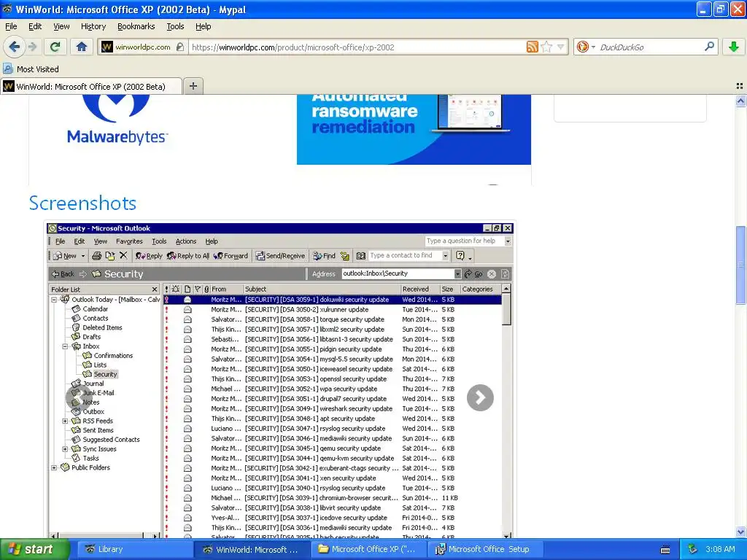Switch to Library taskbar window
Screen dimensions: 747x560
pyautogui.click(x=133, y=549)
